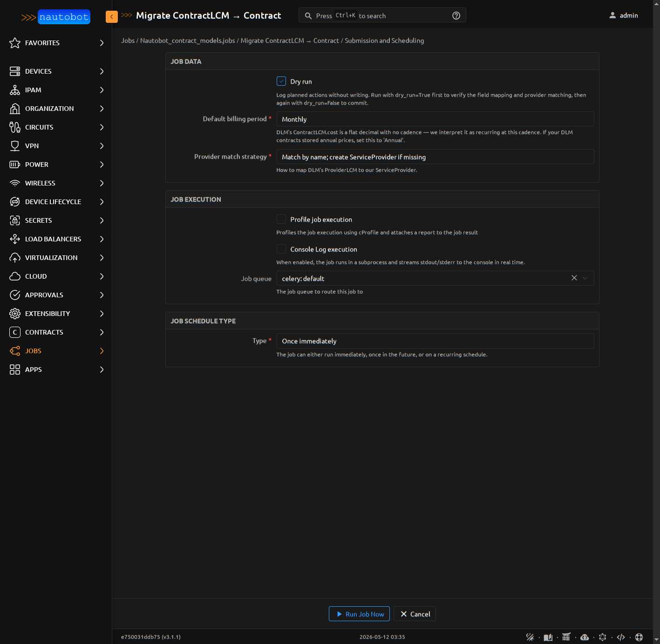This screenshot has width=660, height=644.
Task: Click the admin user avatar icon
Action: point(612,15)
